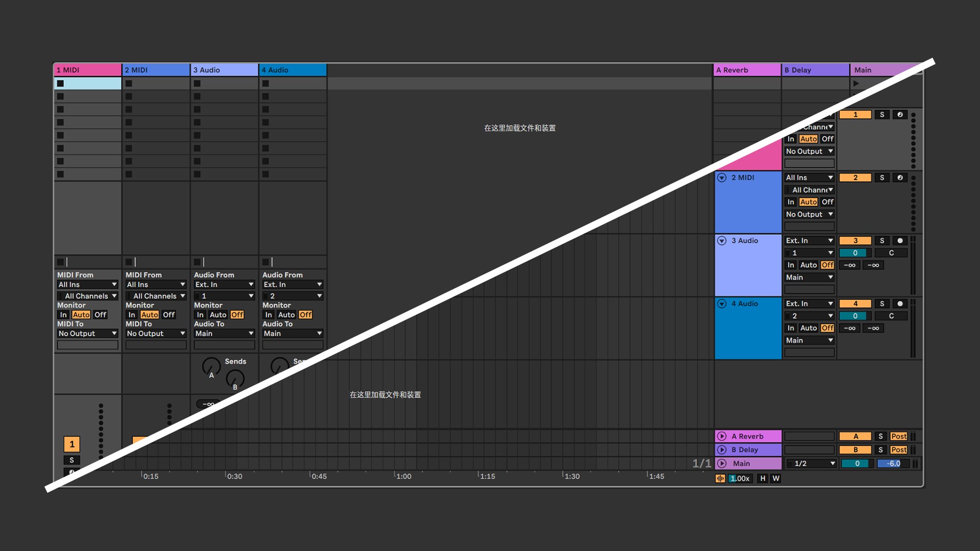Screen dimensions: 980x551
Task: Switch 2 MIDI monitoring to Off
Action: (169, 315)
